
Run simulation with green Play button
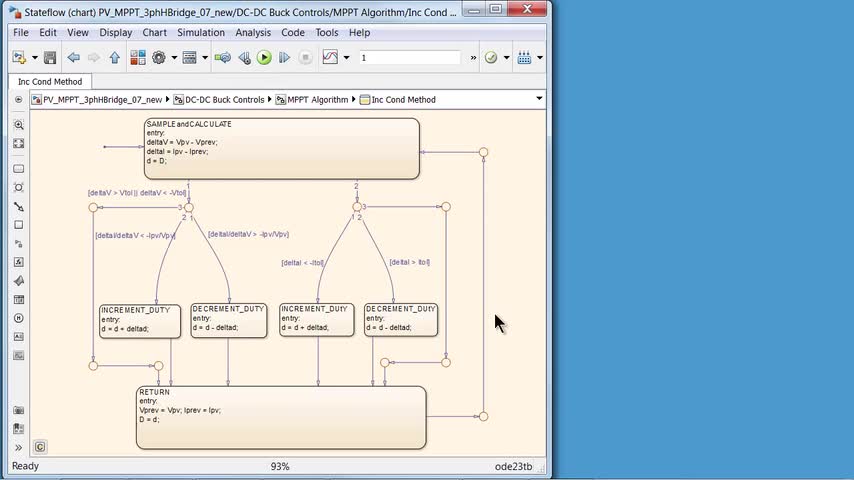click(x=264, y=57)
